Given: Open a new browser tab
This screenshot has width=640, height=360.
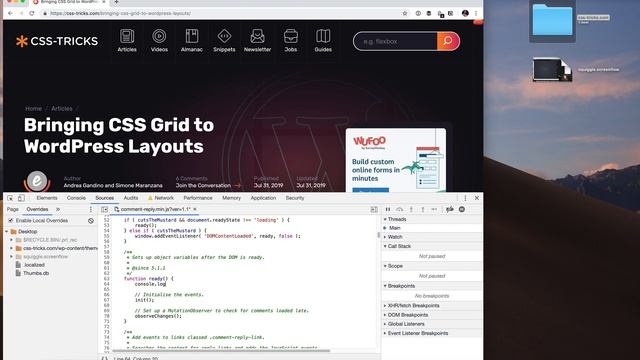Looking at the screenshot, I should [116, 2].
